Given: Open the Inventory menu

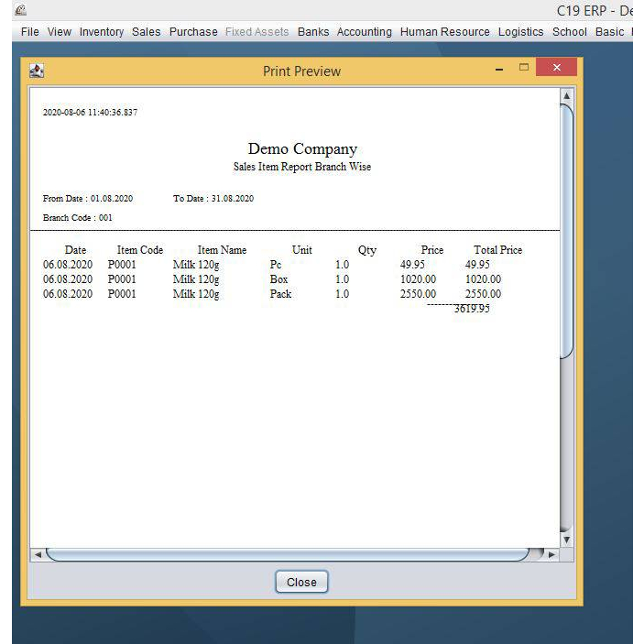Looking at the screenshot, I should click(x=101, y=31).
